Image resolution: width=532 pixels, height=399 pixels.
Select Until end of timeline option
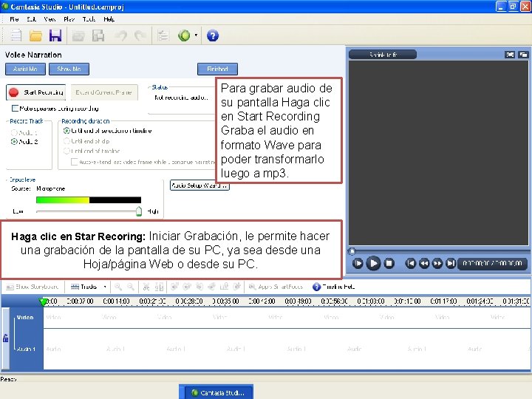66,151
